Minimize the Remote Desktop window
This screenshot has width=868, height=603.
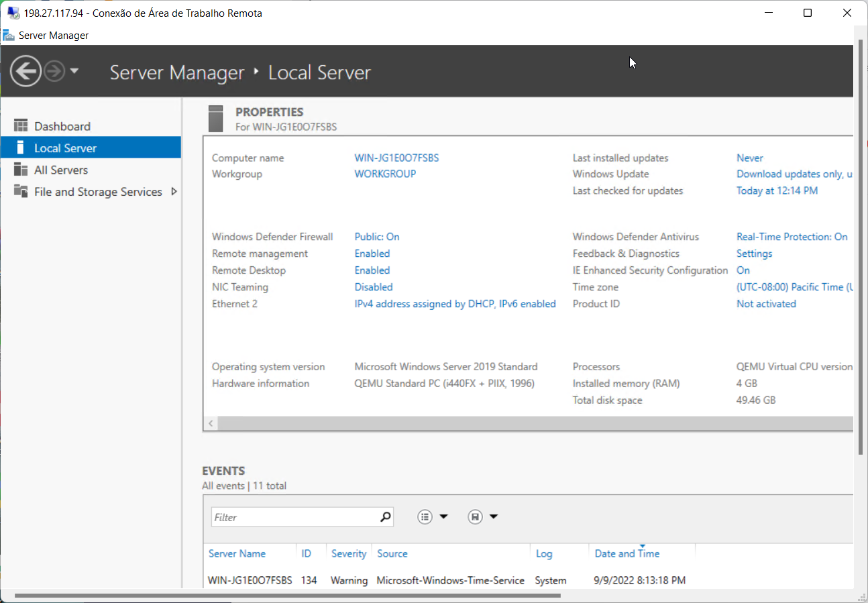click(768, 13)
